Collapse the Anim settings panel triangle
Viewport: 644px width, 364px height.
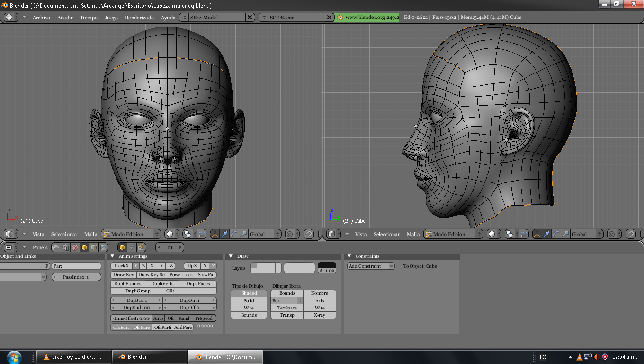[x=112, y=256]
